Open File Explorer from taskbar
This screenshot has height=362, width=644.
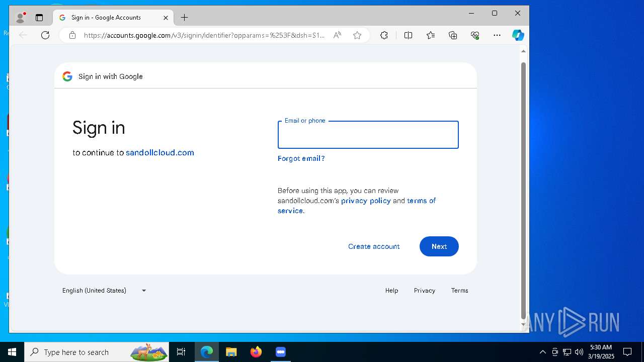tap(231, 352)
